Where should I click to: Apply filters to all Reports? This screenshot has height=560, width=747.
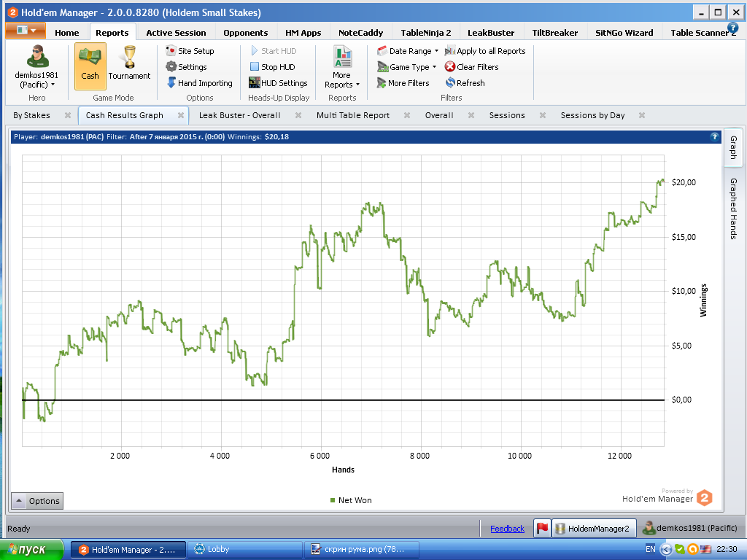tap(485, 51)
